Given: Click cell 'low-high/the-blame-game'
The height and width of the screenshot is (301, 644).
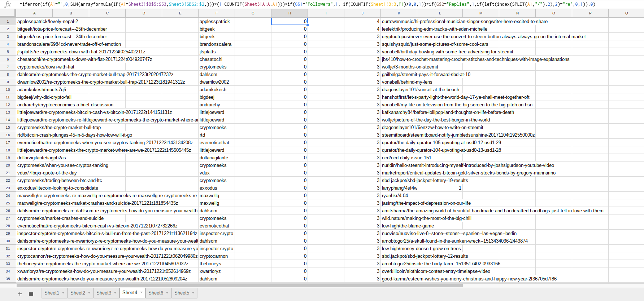Looking at the screenshot, I should point(408,226).
